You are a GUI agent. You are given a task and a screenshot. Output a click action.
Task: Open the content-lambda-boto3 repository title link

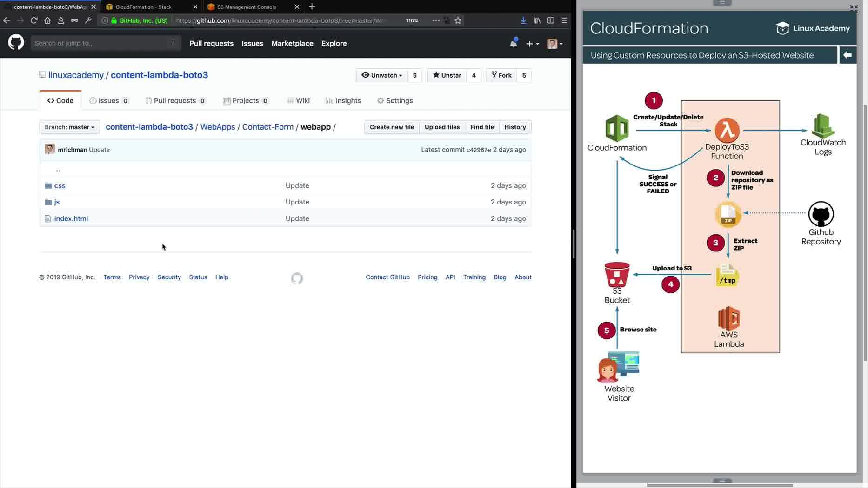tap(159, 75)
